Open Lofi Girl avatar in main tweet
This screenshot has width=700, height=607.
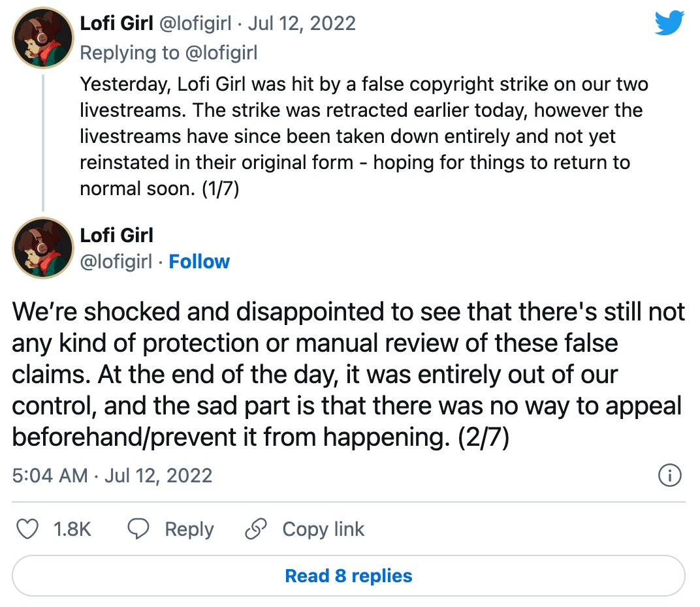point(43,248)
